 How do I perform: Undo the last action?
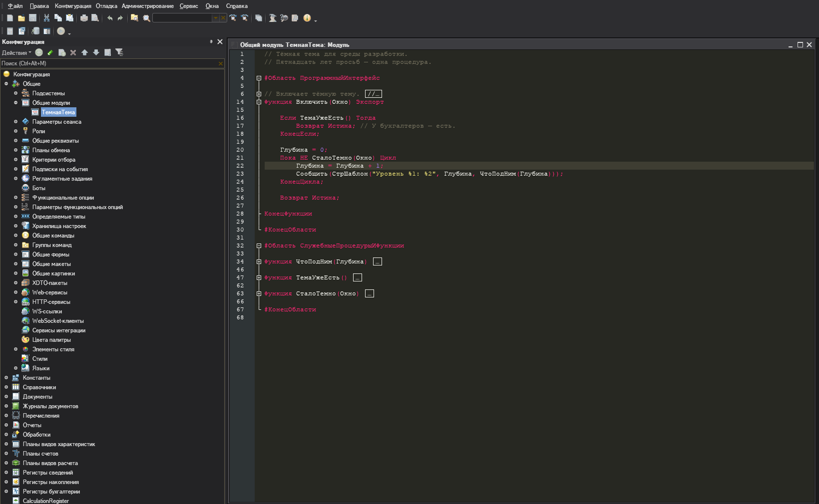(x=109, y=18)
